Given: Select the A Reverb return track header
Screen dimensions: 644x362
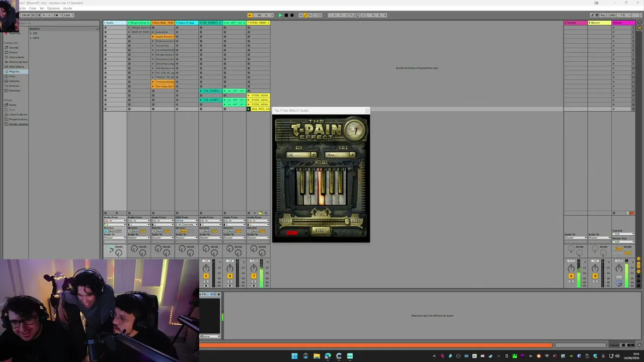Looking at the screenshot, I should click(x=576, y=23).
